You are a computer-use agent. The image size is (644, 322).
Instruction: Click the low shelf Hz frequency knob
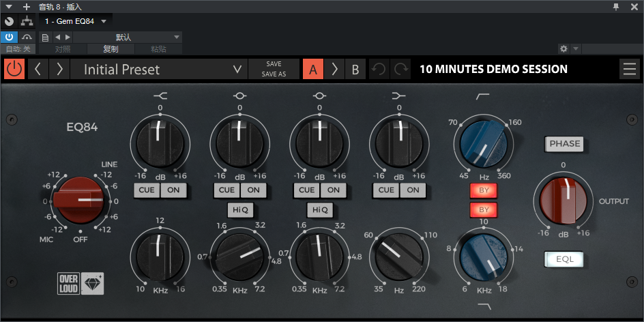(x=399, y=257)
